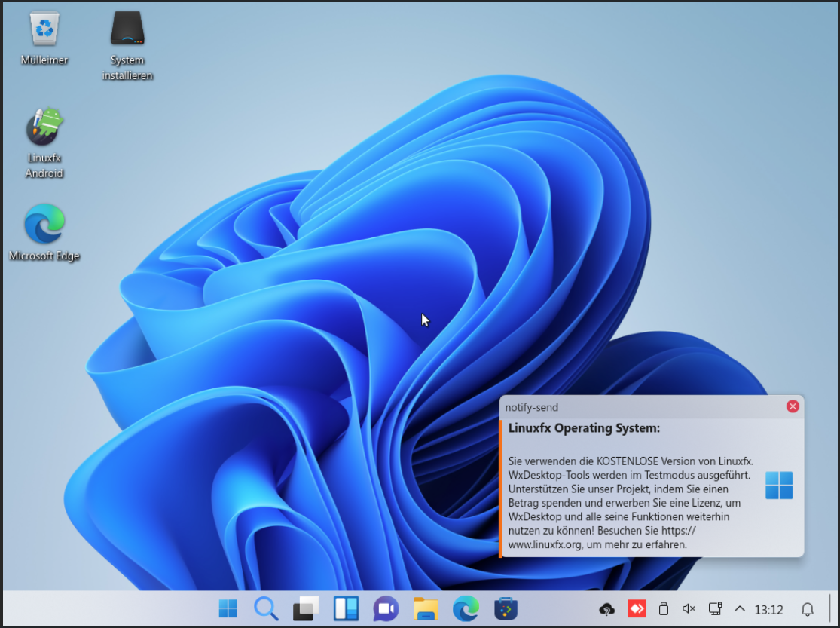Open the red remote desktop tray icon
The width and height of the screenshot is (840, 628).
pos(637,608)
